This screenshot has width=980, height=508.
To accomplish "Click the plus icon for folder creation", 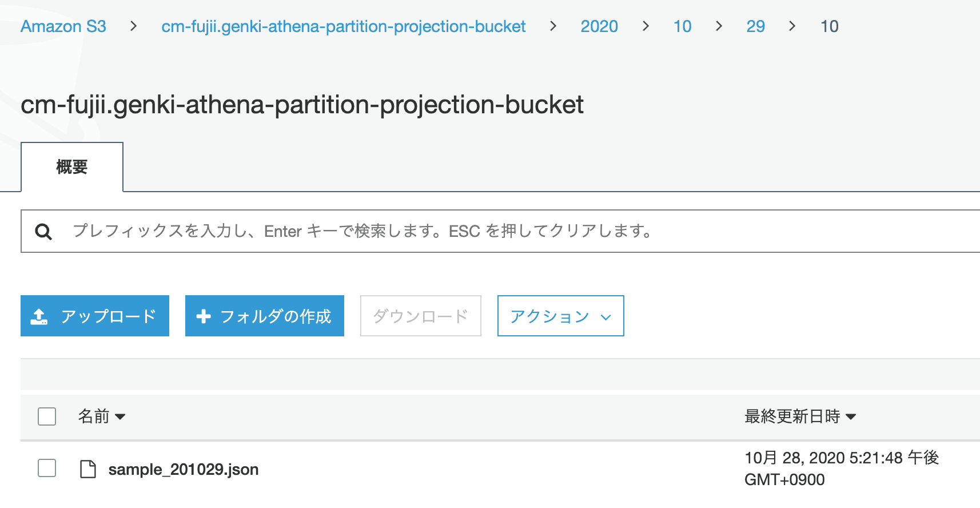I will [204, 315].
